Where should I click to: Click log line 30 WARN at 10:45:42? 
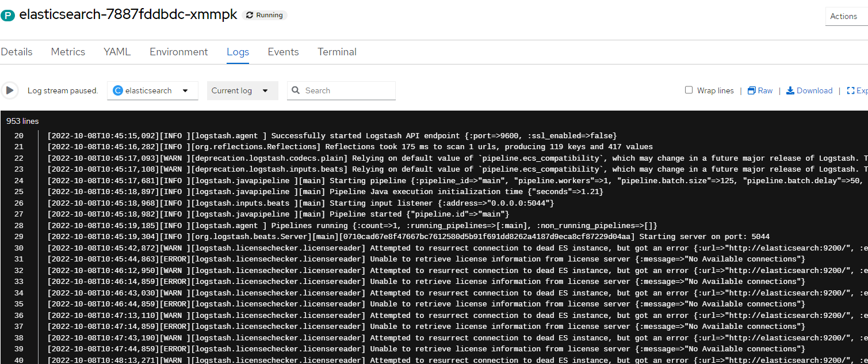(457, 248)
